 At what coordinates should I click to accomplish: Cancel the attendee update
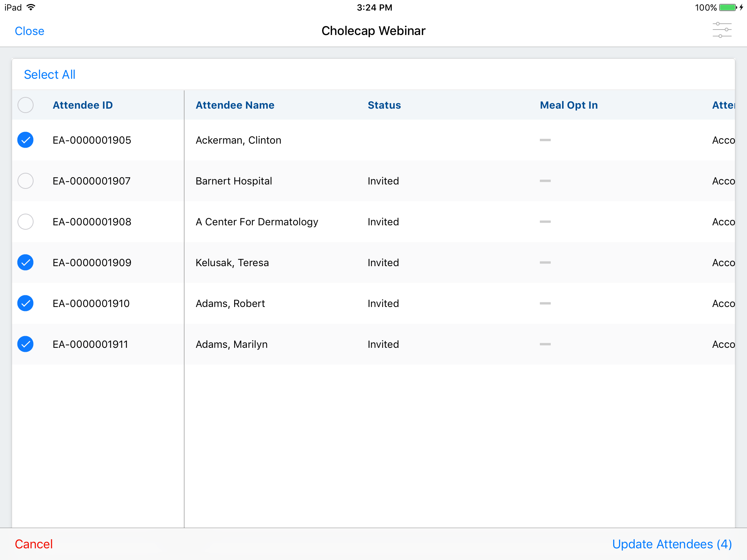coord(34,544)
